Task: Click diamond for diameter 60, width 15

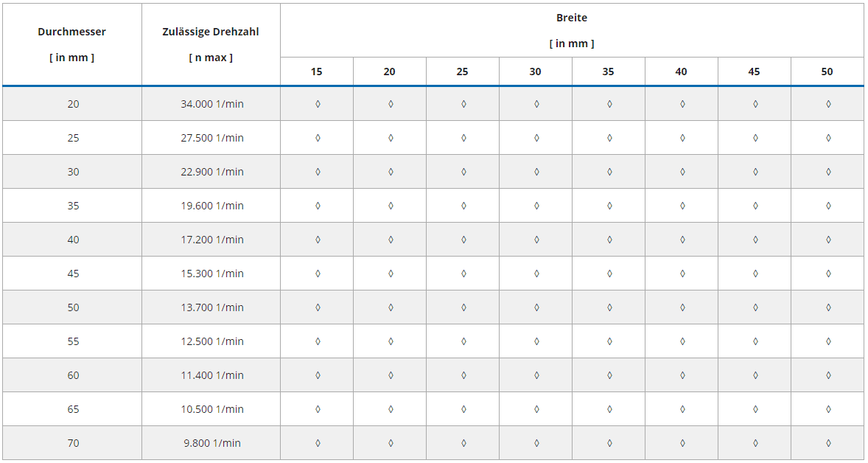Action: 318,375
